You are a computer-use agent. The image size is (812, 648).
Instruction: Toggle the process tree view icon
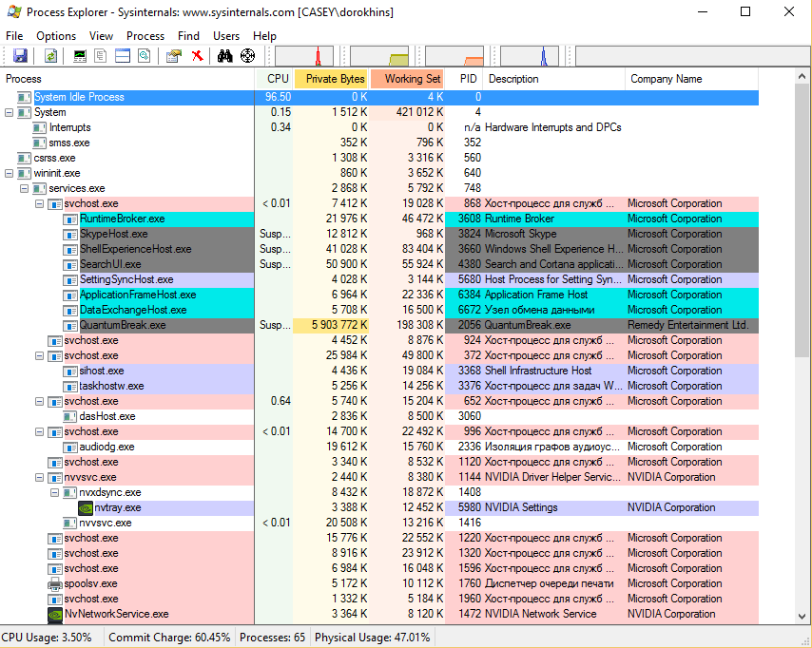click(101, 56)
